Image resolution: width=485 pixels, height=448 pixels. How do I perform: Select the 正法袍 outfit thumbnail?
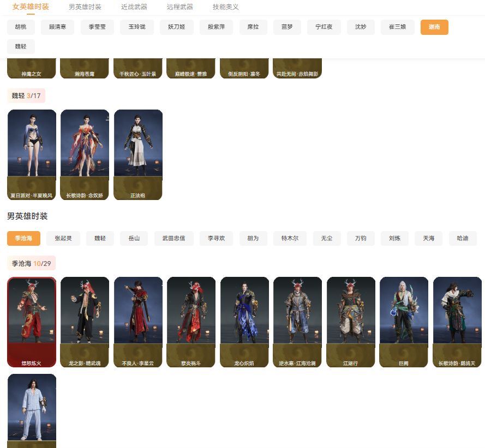138,154
